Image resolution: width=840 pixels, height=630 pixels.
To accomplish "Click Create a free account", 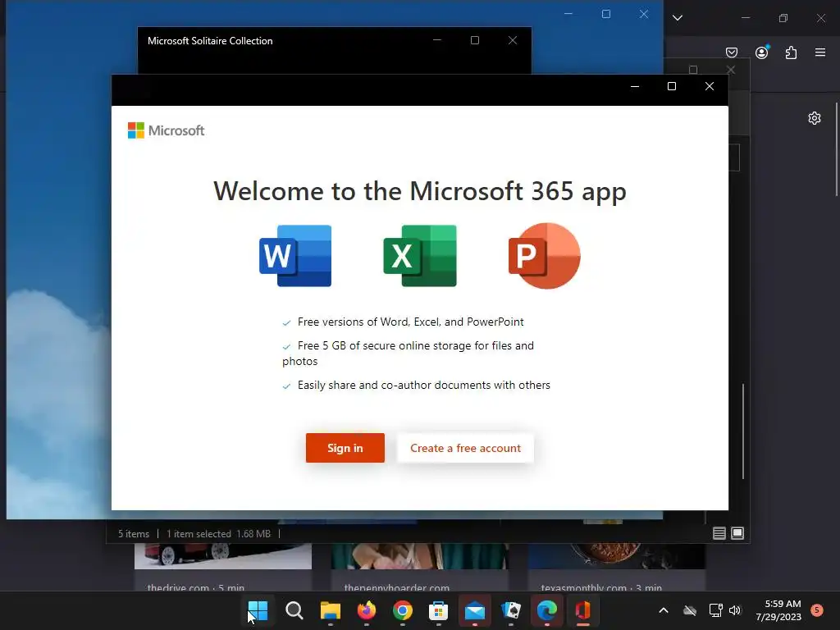I will [x=465, y=448].
